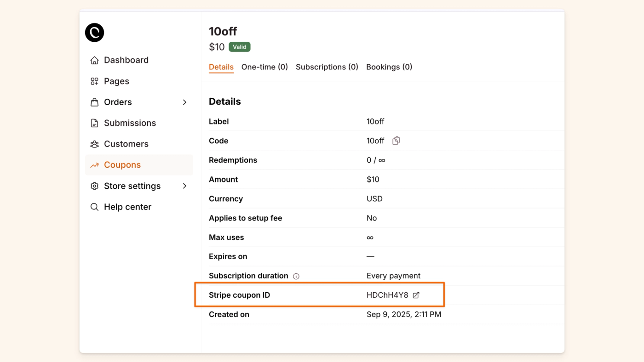Open Stripe via the external link icon
This screenshot has height=362, width=644.
[416, 295]
